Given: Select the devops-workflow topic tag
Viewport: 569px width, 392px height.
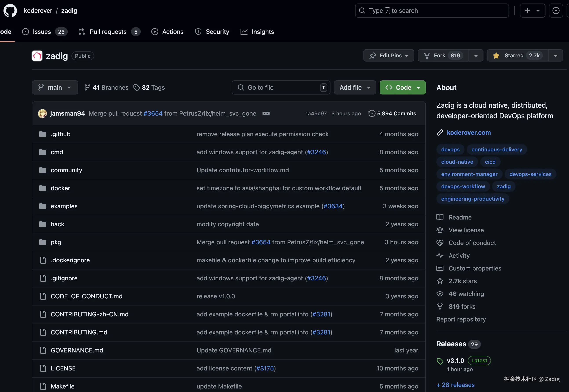Looking at the screenshot, I should pyautogui.click(x=463, y=186).
